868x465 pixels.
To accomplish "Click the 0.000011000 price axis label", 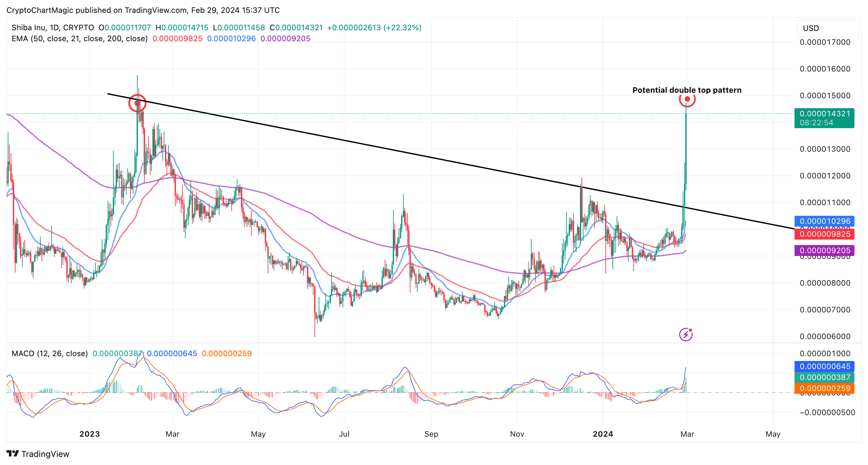I will (x=825, y=202).
